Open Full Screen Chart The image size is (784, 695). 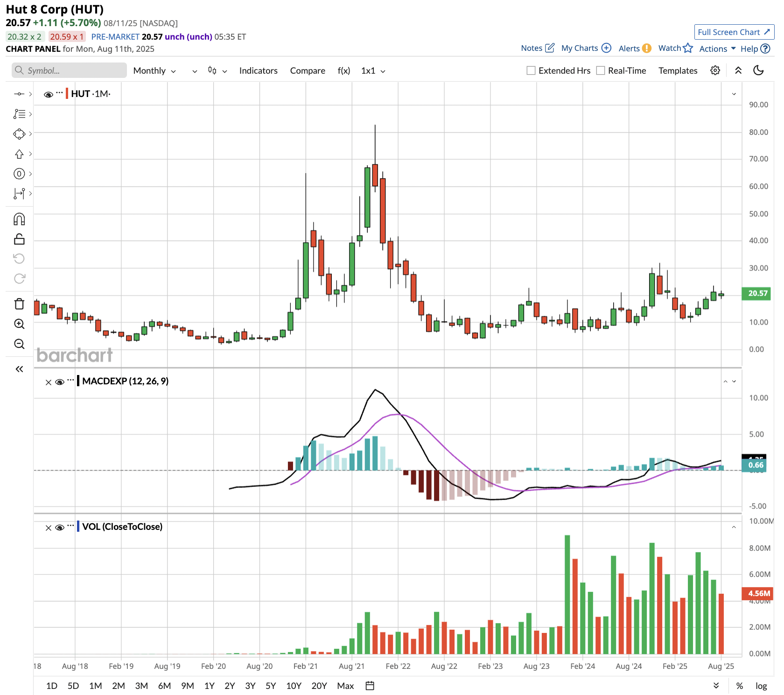[x=734, y=32]
